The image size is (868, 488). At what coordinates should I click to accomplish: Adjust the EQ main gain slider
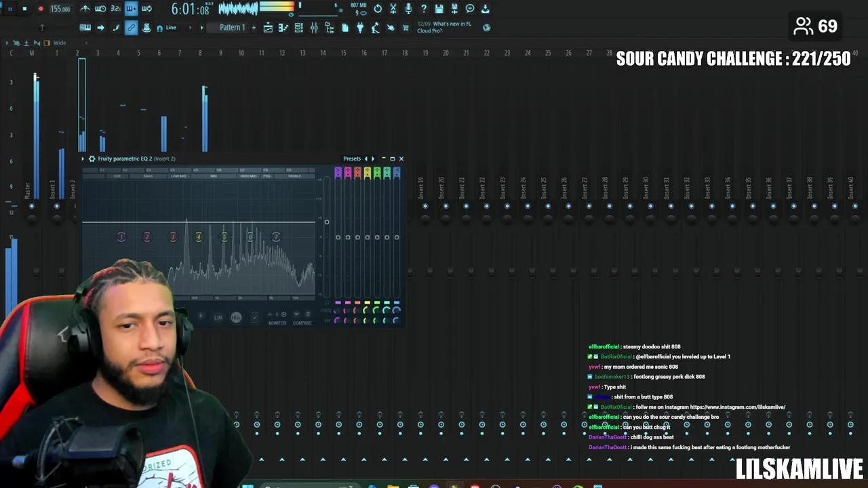coord(326,222)
